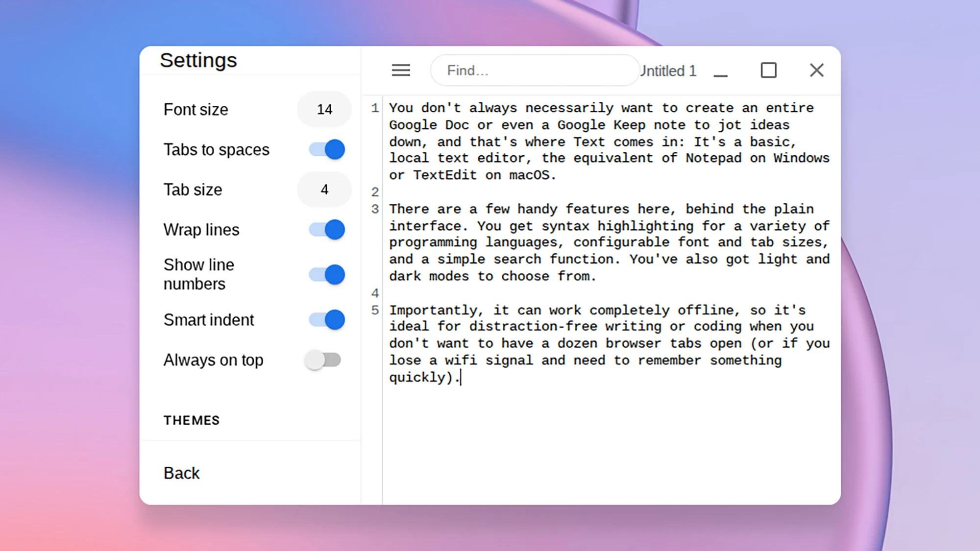Select line number 3 in gutter
980x551 pixels.
pyautogui.click(x=375, y=209)
